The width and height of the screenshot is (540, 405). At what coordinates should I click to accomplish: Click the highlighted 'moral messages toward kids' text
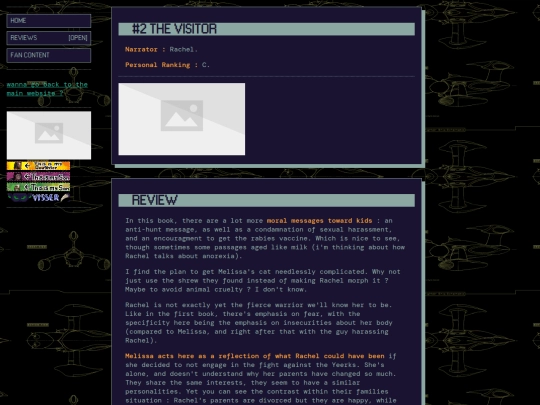coord(319,220)
